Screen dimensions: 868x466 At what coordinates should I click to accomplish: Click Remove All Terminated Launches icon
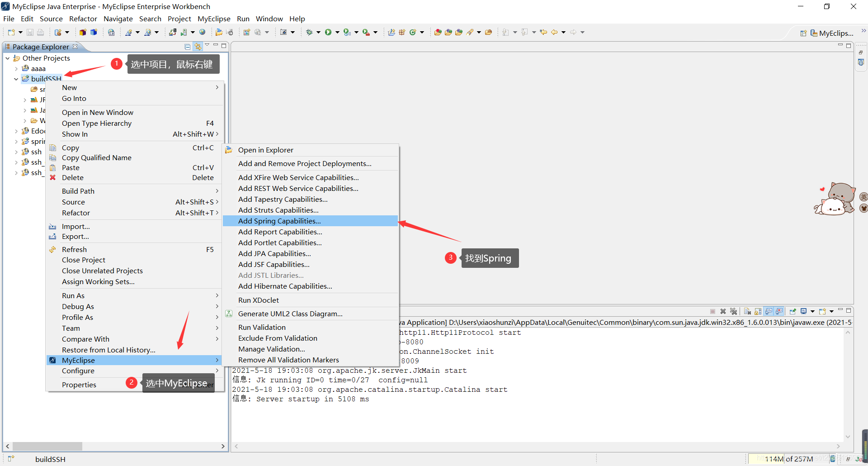click(733, 311)
